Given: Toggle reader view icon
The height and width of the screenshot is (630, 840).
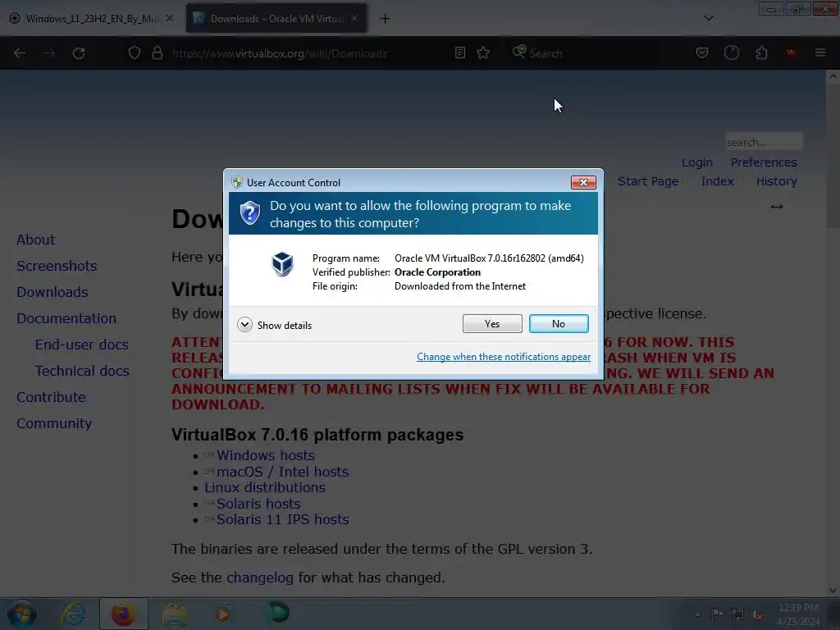Looking at the screenshot, I should [x=459, y=53].
